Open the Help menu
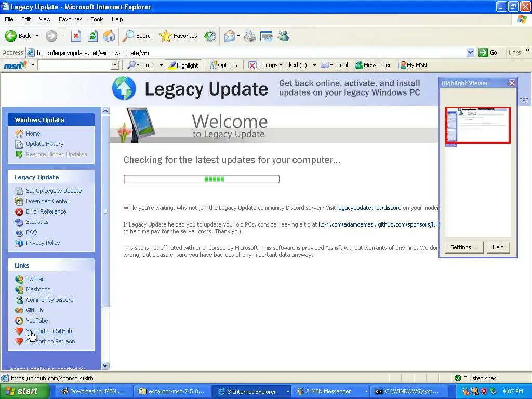 click(117, 19)
